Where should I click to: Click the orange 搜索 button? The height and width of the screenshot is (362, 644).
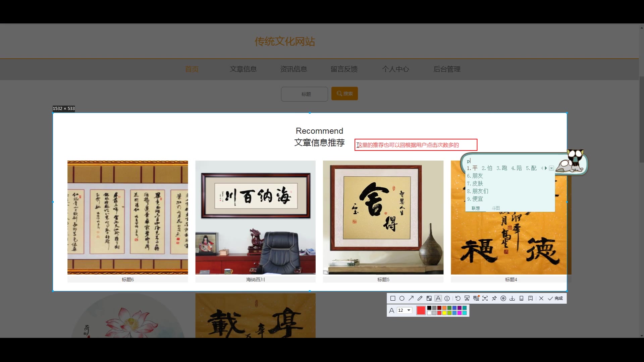click(344, 94)
